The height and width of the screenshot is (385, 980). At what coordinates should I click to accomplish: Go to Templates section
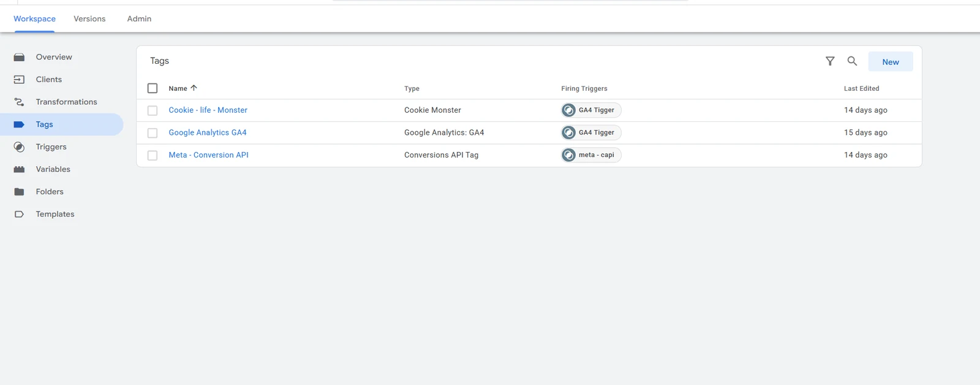point(55,214)
